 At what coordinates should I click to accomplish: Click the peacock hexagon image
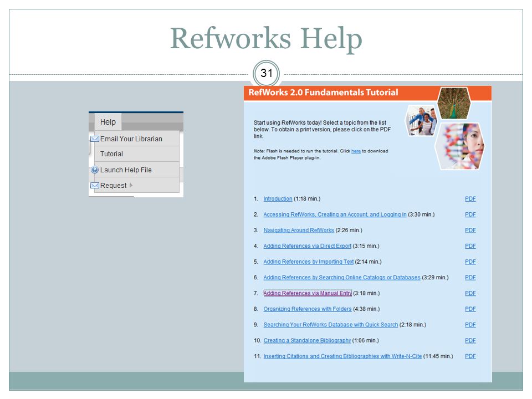coord(454,103)
